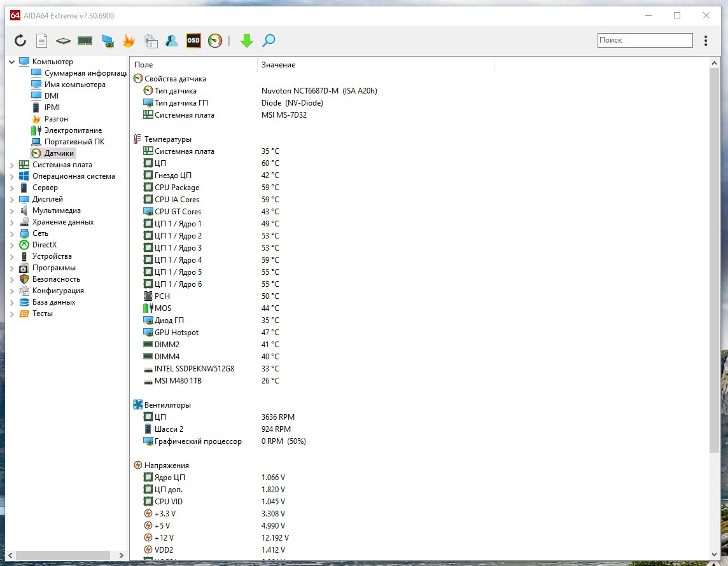Screen dimensions: 728x566
Task: Click the magnifier search toolbar icon
Action: (x=269, y=41)
